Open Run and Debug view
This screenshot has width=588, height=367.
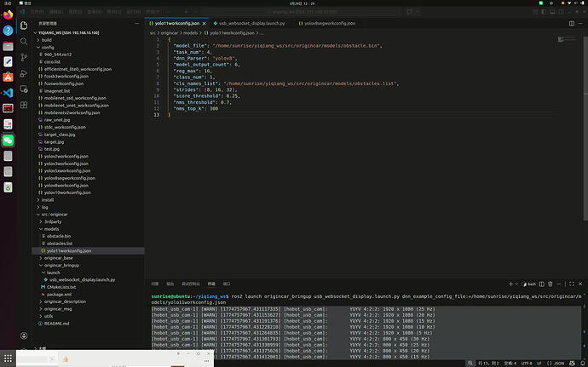(24, 73)
